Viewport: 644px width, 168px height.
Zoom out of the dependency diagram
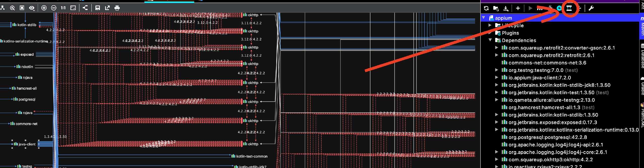point(54,8)
